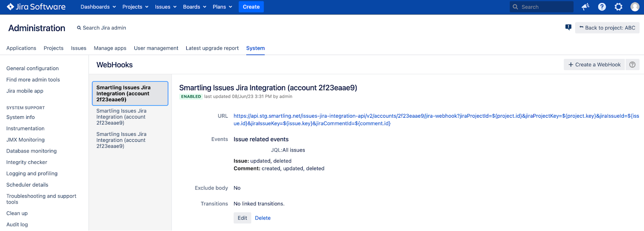Click the feedback icon beside Back to project

pos(568,27)
